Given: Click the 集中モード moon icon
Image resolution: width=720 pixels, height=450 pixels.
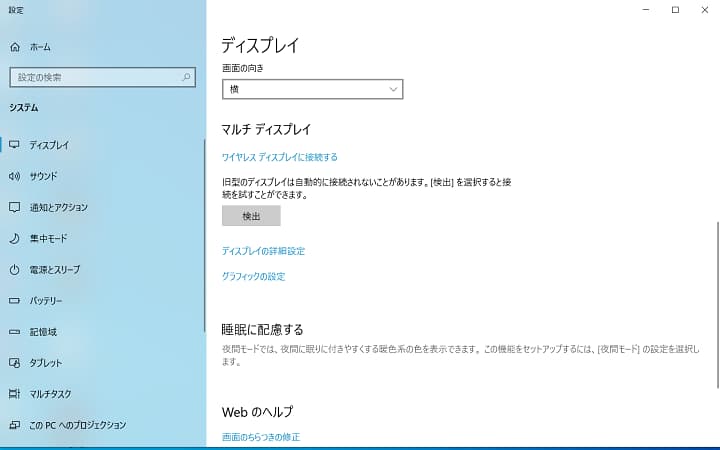Looking at the screenshot, I should pyautogui.click(x=14, y=238).
